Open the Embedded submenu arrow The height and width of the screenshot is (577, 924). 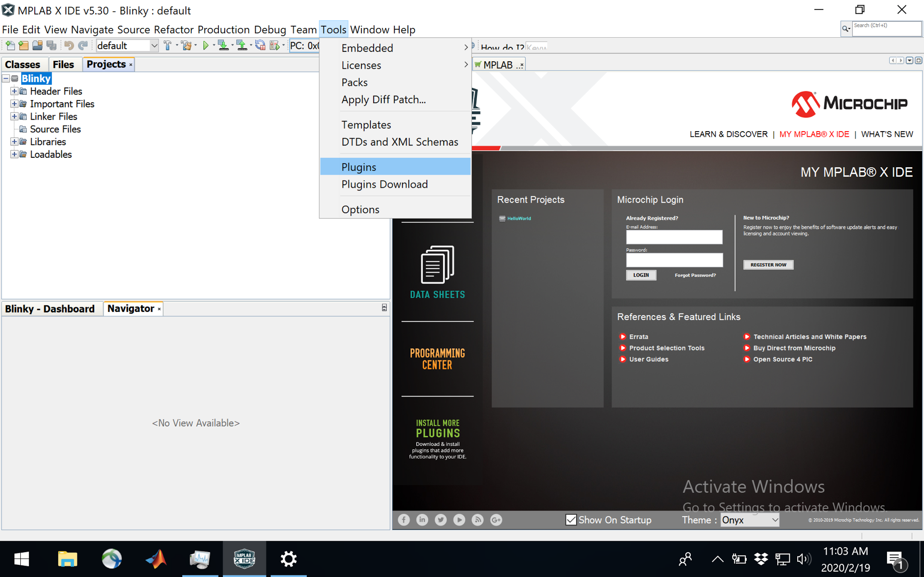tap(466, 47)
